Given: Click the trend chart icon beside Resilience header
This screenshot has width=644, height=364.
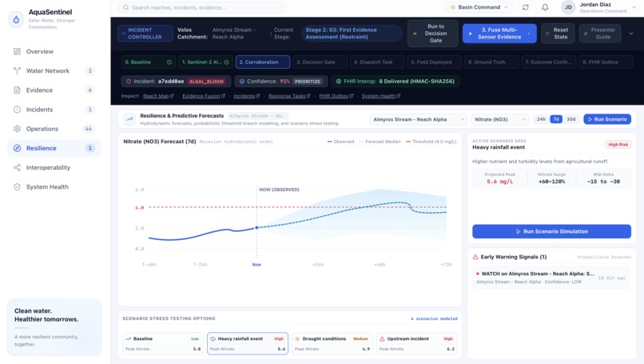Looking at the screenshot, I should 129,119.
